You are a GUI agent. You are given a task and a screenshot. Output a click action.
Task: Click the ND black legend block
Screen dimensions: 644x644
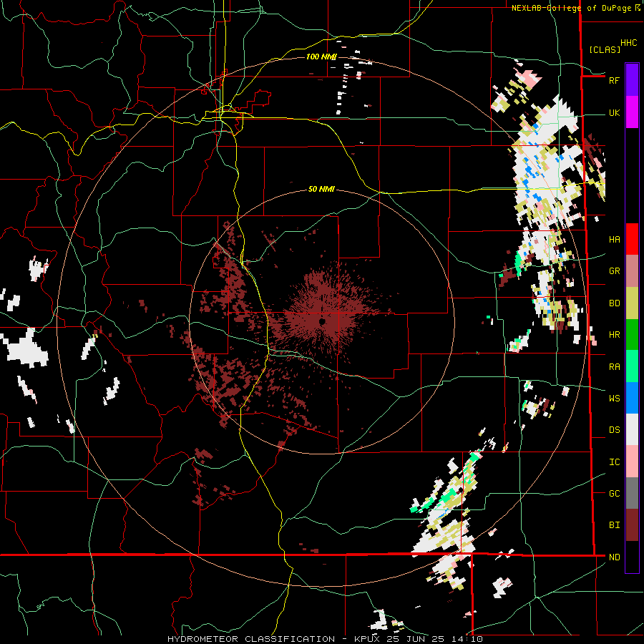click(632, 557)
